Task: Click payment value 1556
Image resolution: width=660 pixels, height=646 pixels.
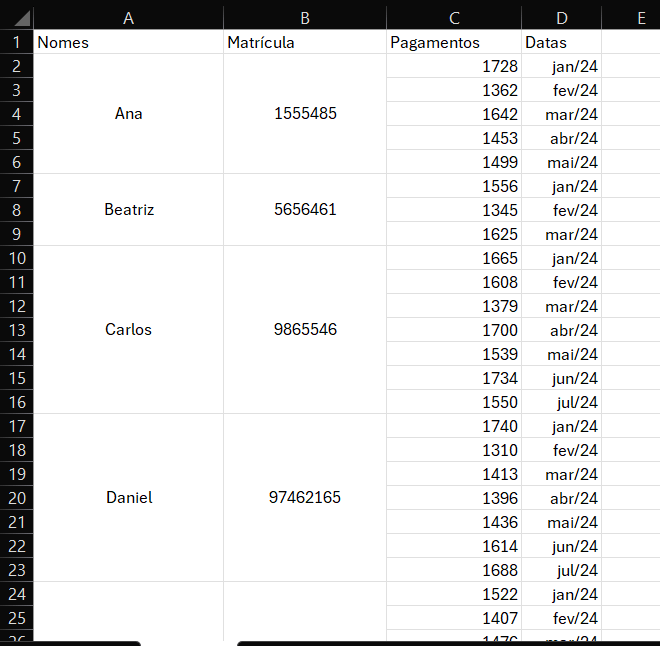Action: (454, 186)
